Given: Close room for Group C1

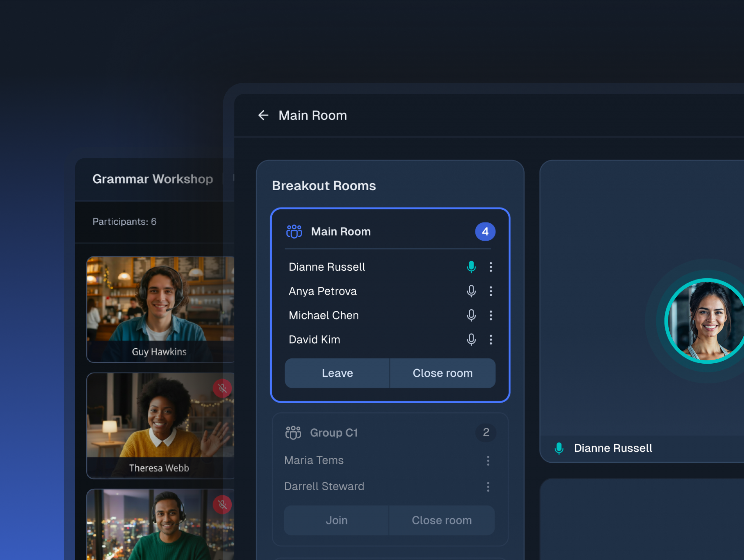Looking at the screenshot, I should click(x=442, y=520).
